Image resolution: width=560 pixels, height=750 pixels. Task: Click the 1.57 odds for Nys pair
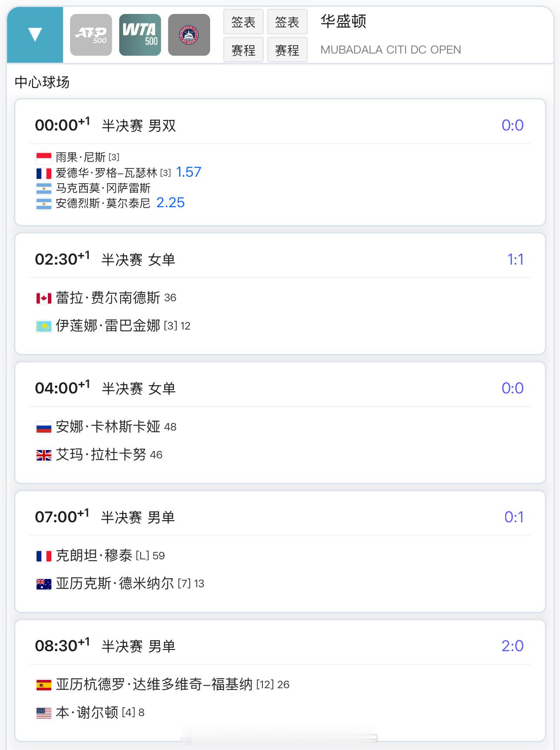click(188, 172)
